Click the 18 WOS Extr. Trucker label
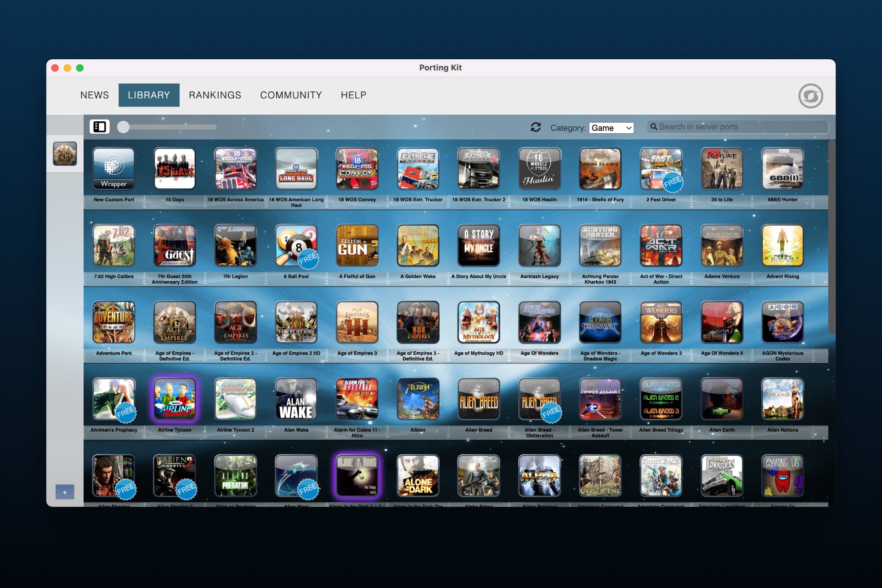 tap(418, 200)
